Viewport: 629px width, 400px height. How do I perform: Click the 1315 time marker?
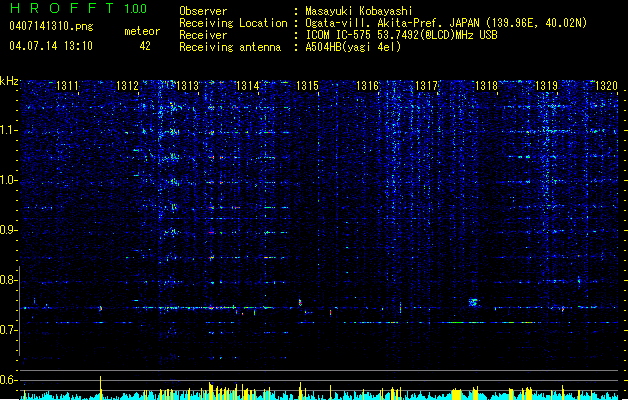[x=307, y=85]
